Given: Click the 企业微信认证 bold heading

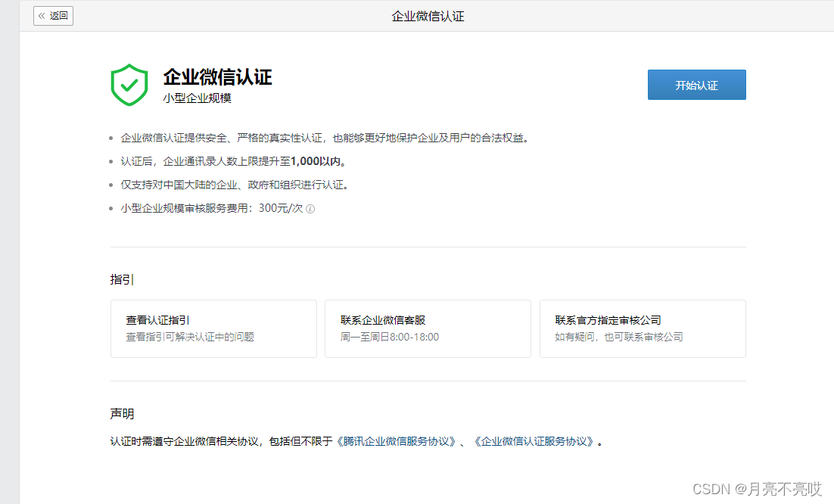Looking at the screenshot, I should (x=217, y=77).
